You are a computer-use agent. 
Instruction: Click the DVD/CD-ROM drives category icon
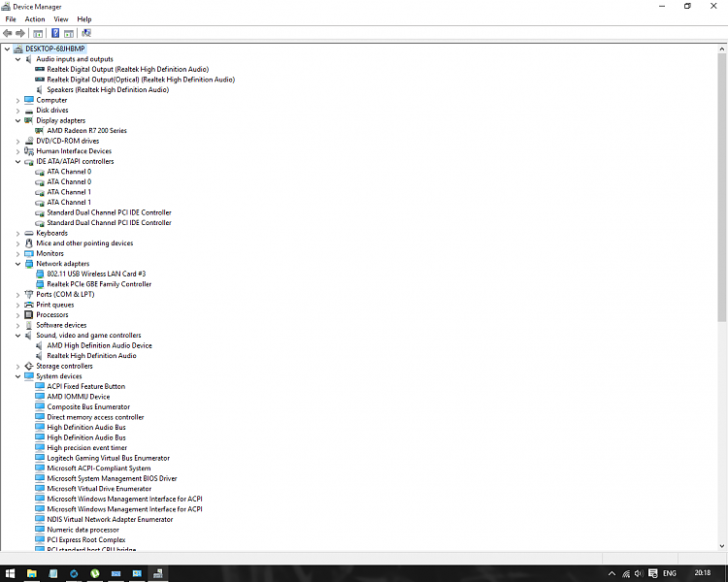[29, 141]
